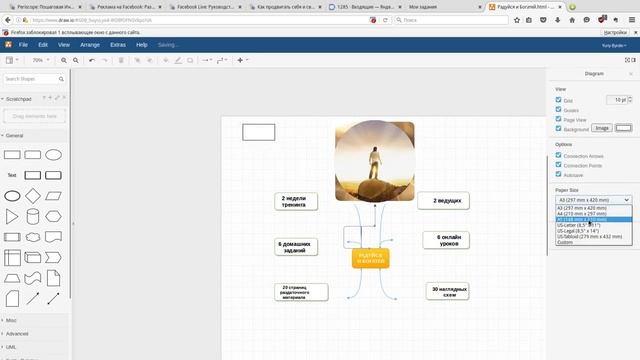Toggle Connection Points checkbox

tap(558, 164)
